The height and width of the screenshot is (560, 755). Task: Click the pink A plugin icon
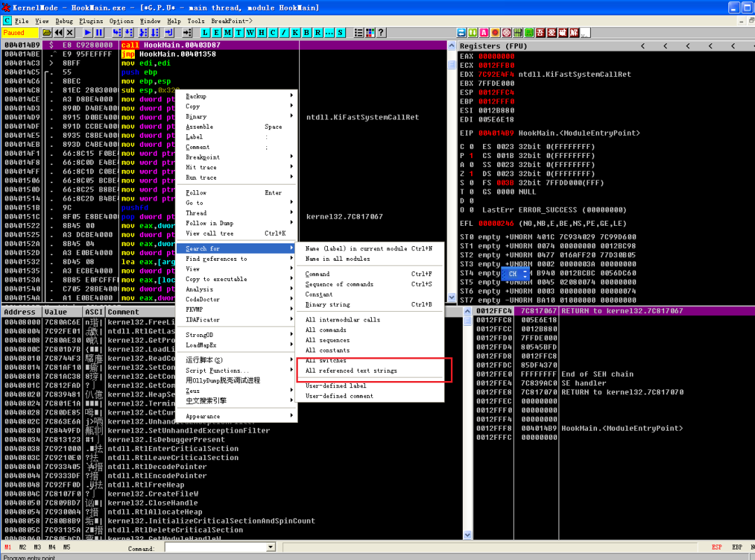[484, 33]
